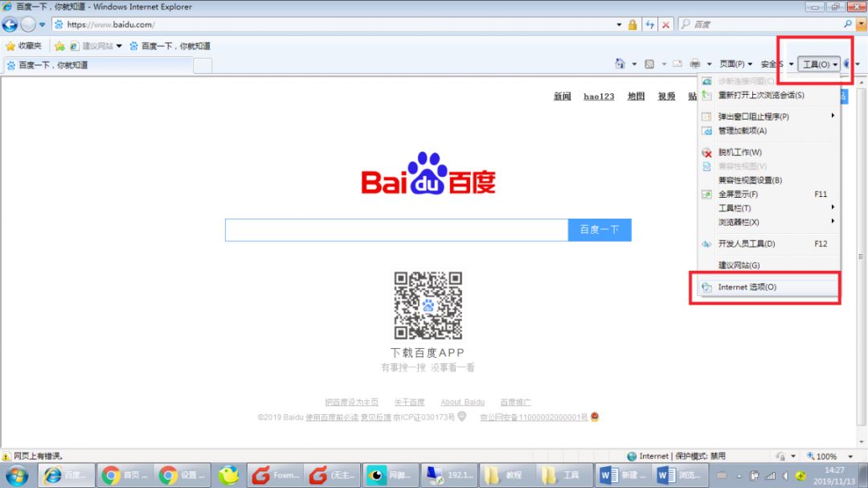Click the Home icon in command bar
The image size is (868, 488).
pos(620,64)
